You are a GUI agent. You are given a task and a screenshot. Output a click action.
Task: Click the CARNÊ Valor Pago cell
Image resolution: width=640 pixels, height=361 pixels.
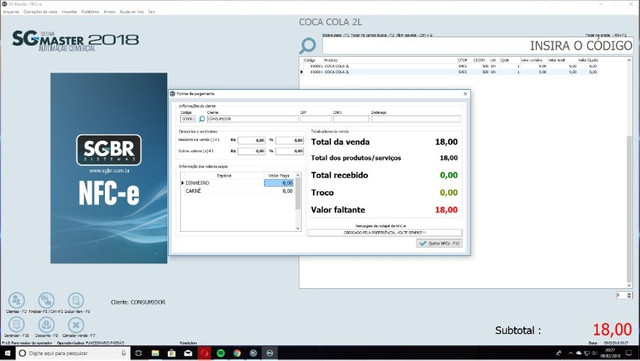(x=279, y=191)
